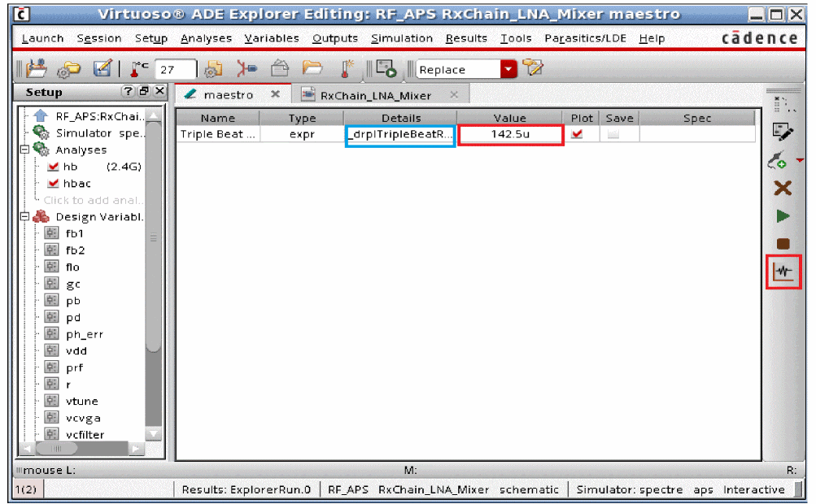Image resolution: width=816 pixels, height=504 pixels.
Task: Toggle the hbac analysis checkbox
Action: tap(53, 183)
